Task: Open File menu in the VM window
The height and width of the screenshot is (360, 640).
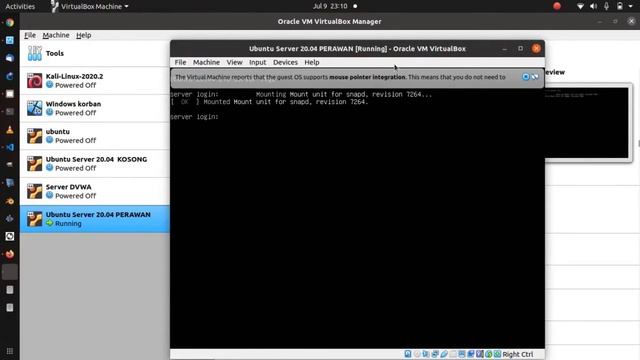Action: click(180, 62)
